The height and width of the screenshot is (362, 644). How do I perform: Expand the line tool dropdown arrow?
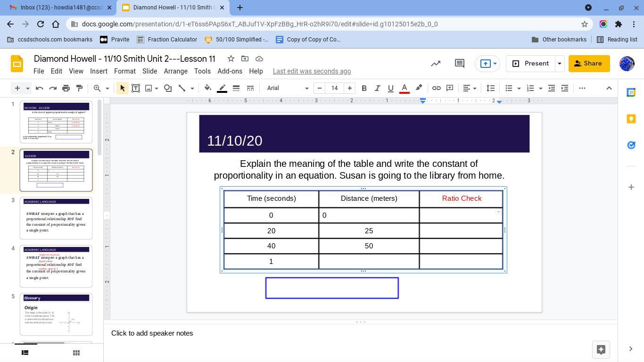point(192,88)
